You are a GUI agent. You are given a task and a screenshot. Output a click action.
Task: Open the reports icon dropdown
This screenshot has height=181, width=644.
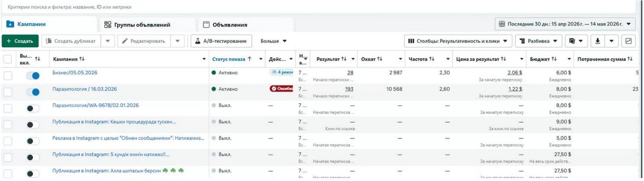pyautogui.click(x=576, y=41)
